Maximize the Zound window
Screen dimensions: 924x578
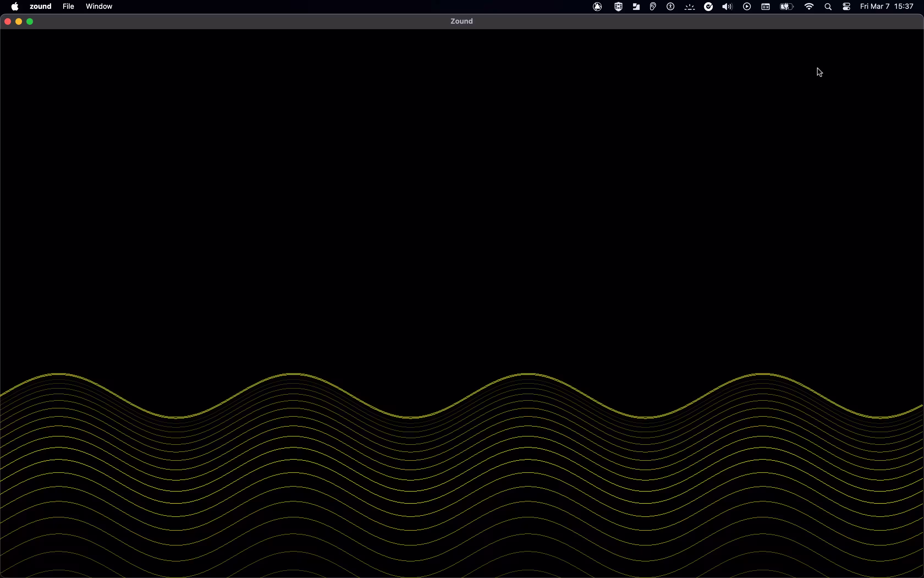pos(30,22)
